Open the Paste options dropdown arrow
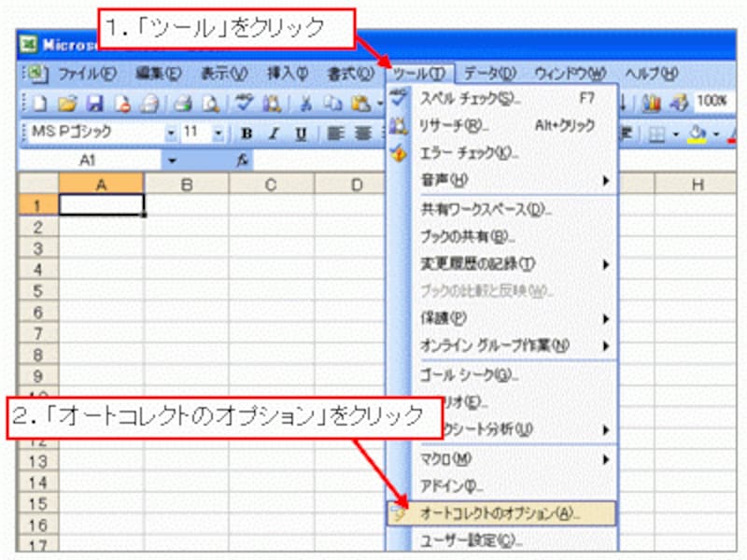 (x=380, y=104)
